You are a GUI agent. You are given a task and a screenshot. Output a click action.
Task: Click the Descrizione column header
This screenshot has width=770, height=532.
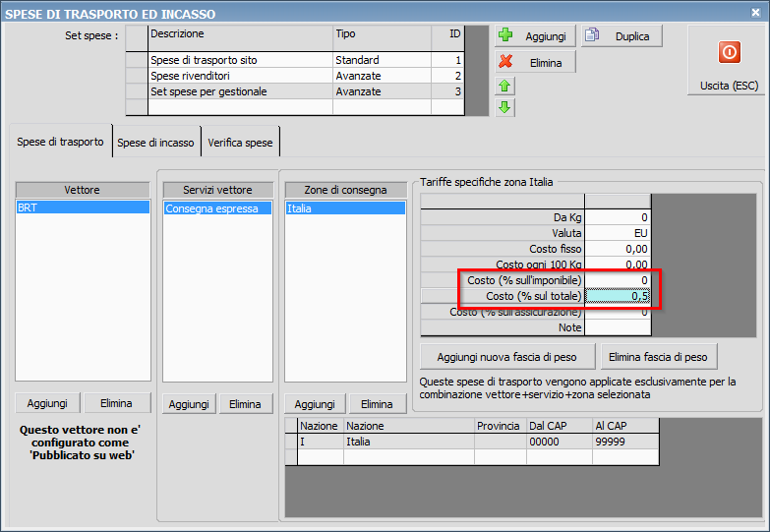click(240, 37)
